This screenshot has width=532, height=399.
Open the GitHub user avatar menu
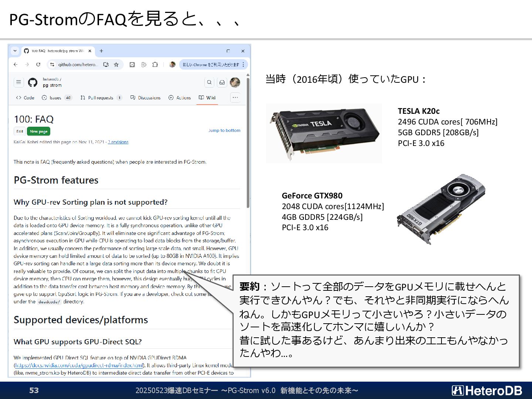235,82
